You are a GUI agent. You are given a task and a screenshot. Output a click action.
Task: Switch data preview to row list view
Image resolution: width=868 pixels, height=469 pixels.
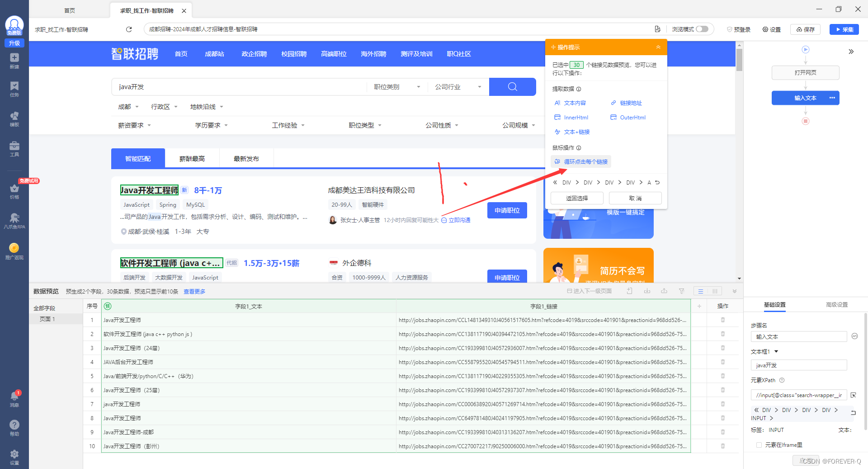[x=700, y=291]
